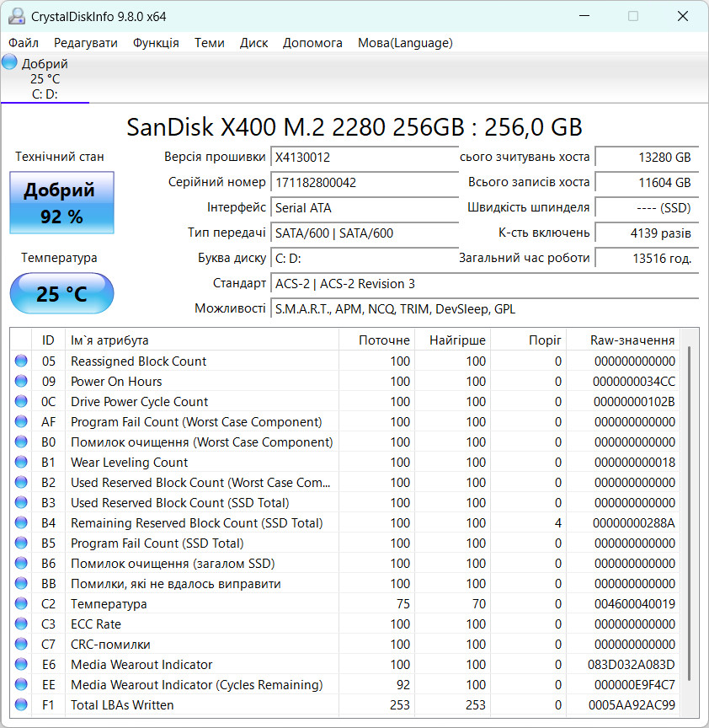
Task: Click status orb for CRC-помилки
Action: pyautogui.click(x=21, y=644)
